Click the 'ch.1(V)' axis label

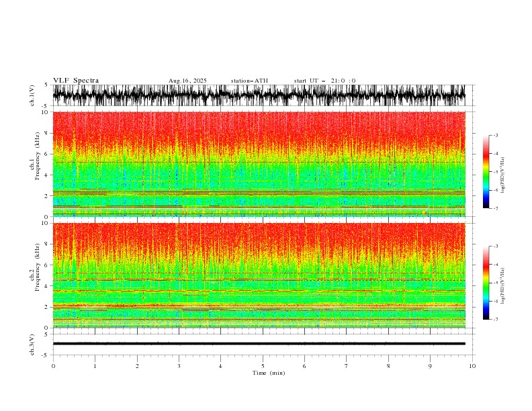pyautogui.click(x=32, y=95)
